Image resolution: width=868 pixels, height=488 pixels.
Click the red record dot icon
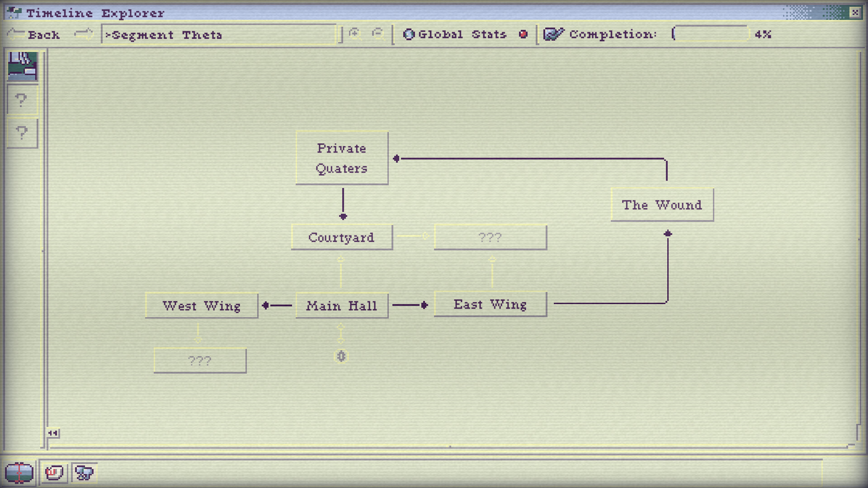(523, 34)
